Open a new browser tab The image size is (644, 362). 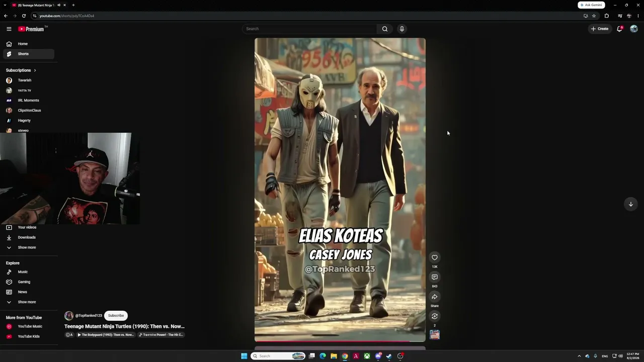pos(73,5)
